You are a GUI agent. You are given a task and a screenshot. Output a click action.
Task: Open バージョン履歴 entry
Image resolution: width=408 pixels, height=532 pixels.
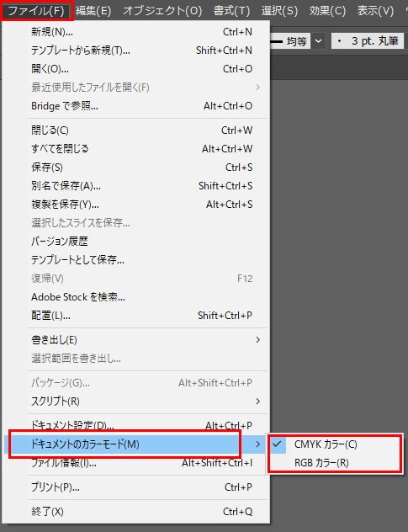(x=137, y=242)
